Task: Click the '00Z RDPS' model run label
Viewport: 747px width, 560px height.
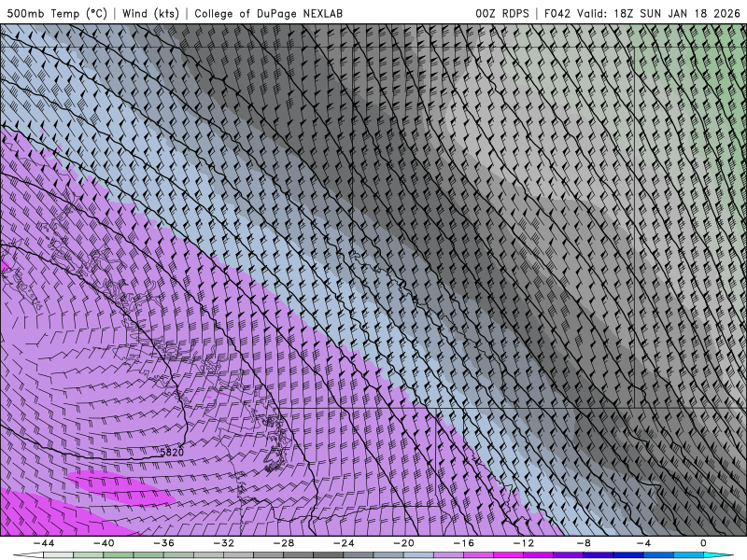Action: [x=502, y=13]
